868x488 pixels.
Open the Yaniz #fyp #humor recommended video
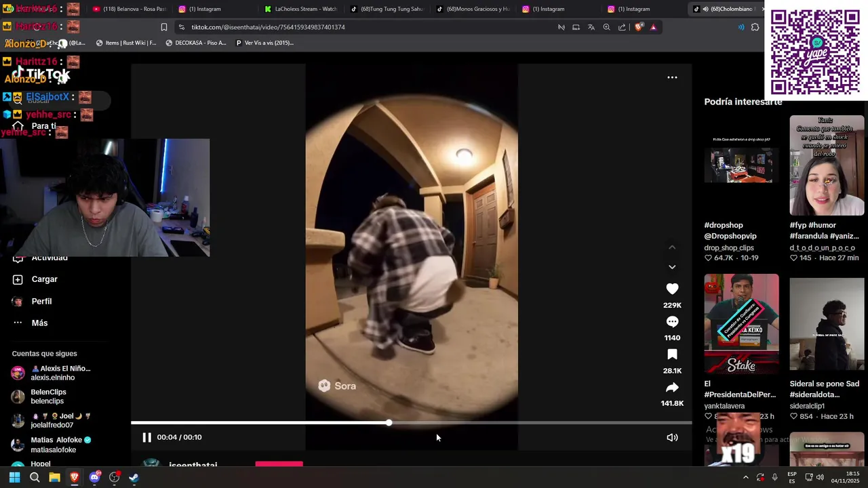click(x=827, y=165)
